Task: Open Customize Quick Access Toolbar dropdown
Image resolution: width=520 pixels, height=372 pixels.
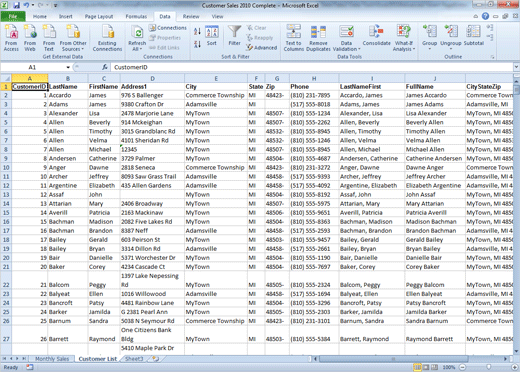Action: (x=55, y=5)
